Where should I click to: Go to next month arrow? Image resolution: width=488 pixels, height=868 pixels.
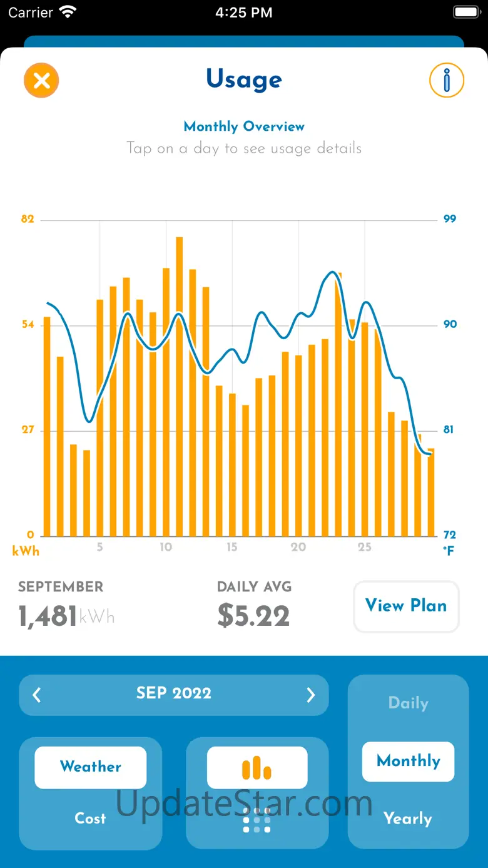tap(311, 695)
